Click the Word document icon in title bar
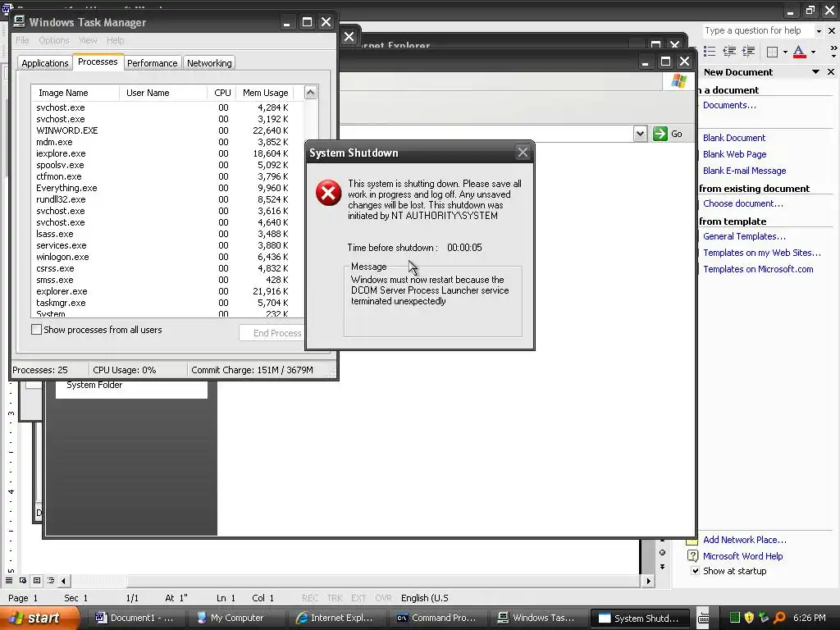 (x=6, y=9)
